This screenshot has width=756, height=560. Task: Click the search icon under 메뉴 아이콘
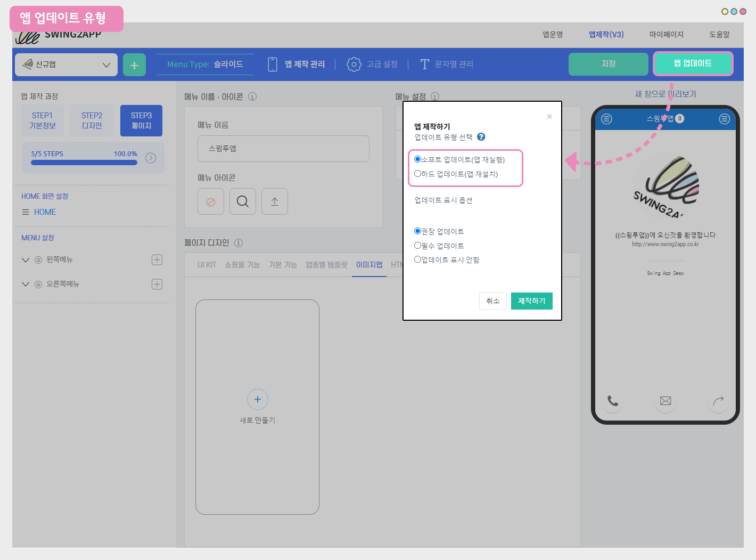coord(243,201)
